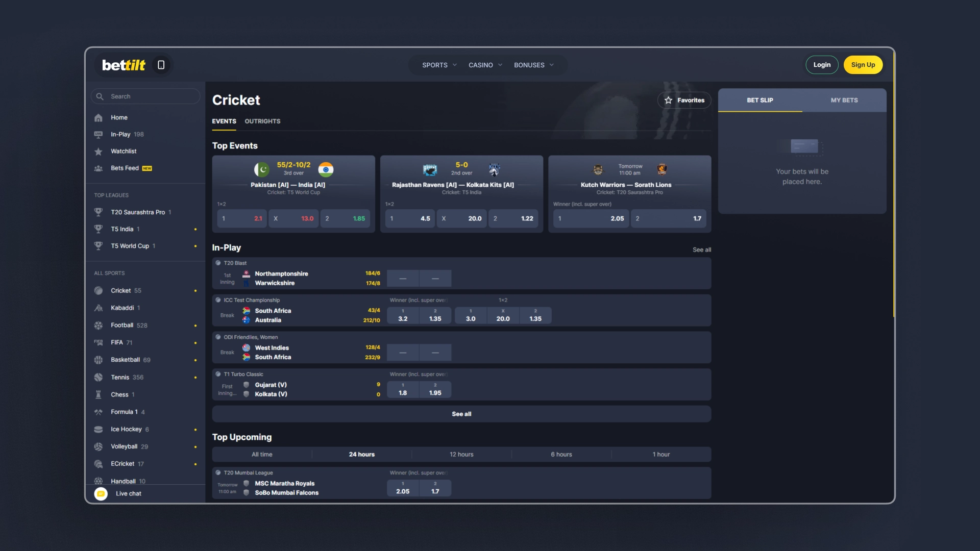Select Rajasthan Ravens odds 4.5
Image resolution: width=980 pixels, height=551 pixels.
[410, 219]
